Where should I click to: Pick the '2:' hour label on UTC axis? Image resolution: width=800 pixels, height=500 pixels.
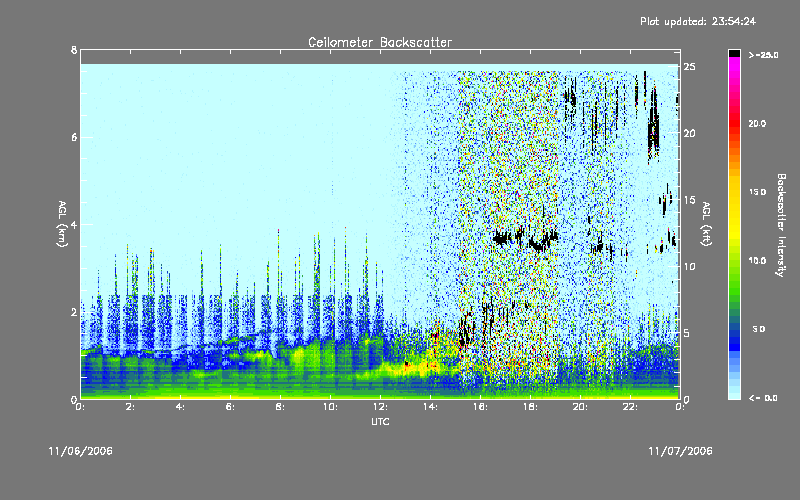[130, 407]
